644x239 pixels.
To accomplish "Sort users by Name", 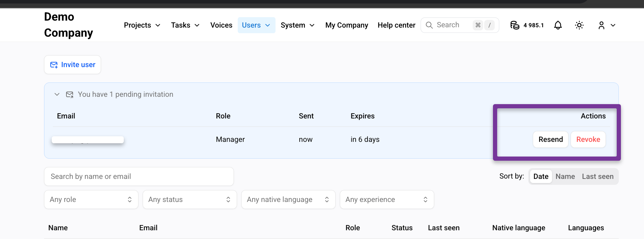I will click(565, 176).
